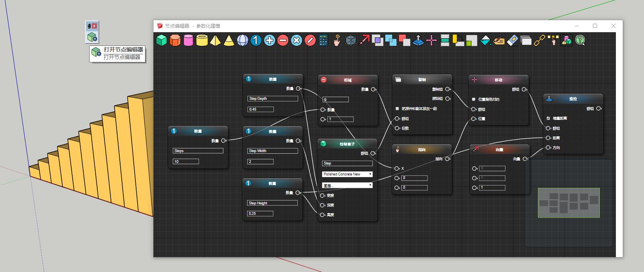Open the Polished Concrete New material dropdown

coord(348,174)
